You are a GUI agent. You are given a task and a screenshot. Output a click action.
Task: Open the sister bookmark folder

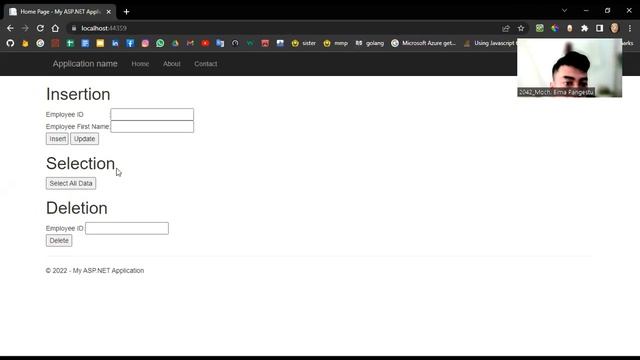pos(304,43)
